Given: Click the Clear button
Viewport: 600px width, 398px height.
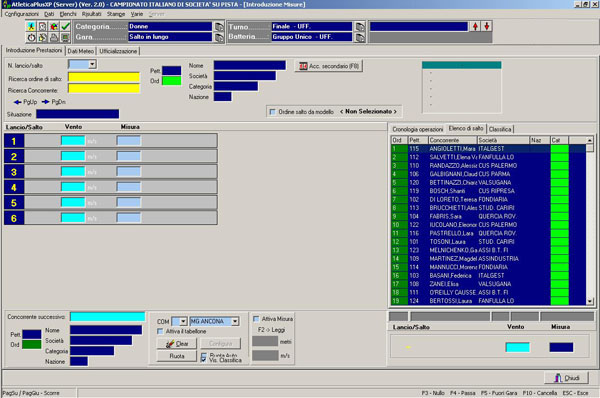Looking at the screenshot, I should click(177, 344).
